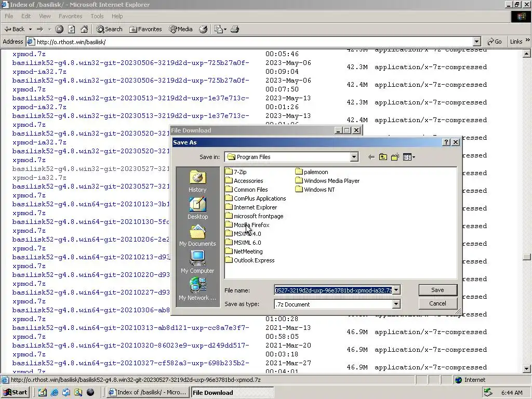Launch Internet Explorer from quick launch
The height and width of the screenshot is (399, 532).
coord(54,392)
